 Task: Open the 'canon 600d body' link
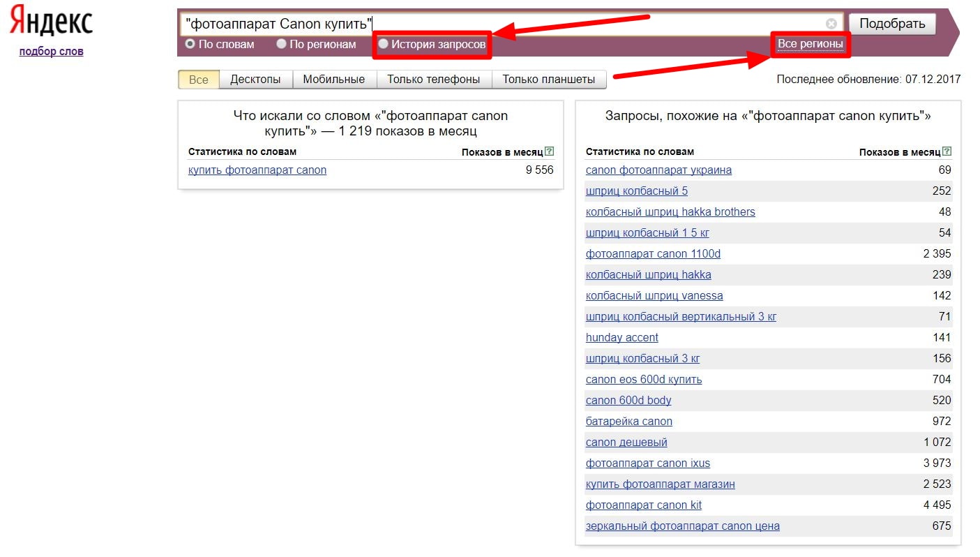pyautogui.click(x=628, y=401)
